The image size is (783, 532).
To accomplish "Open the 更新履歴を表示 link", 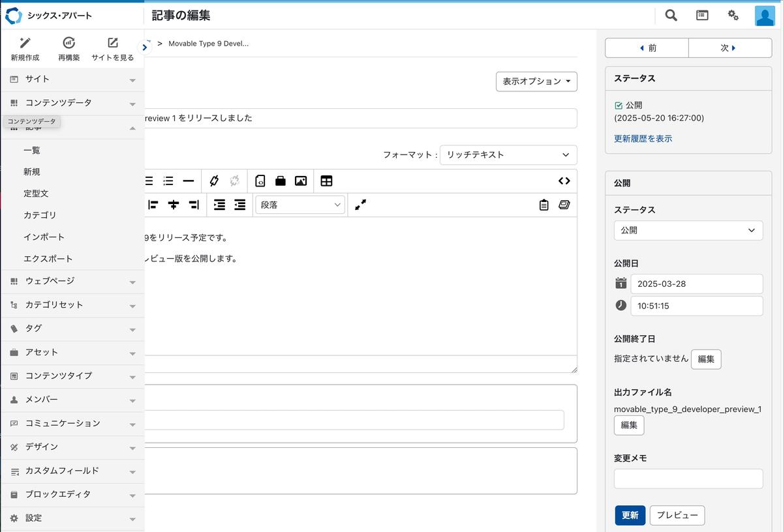I will coord(643,139).
